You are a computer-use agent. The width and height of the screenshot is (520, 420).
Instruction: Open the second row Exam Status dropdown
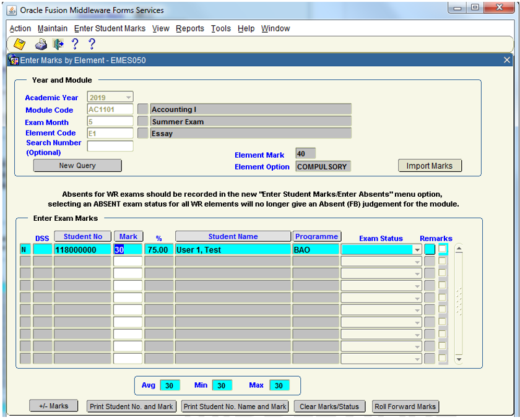pyautogui.click(x=417, y=262)
